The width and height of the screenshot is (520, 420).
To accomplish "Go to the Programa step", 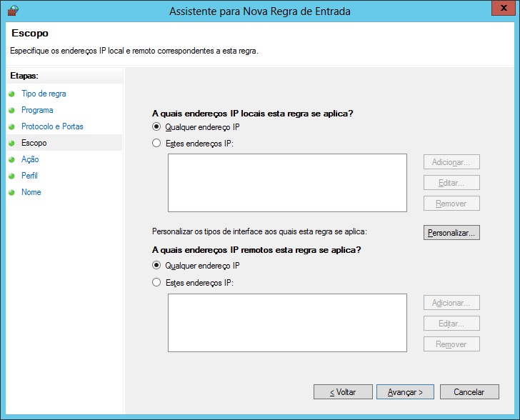I will [x=37, y=110].
